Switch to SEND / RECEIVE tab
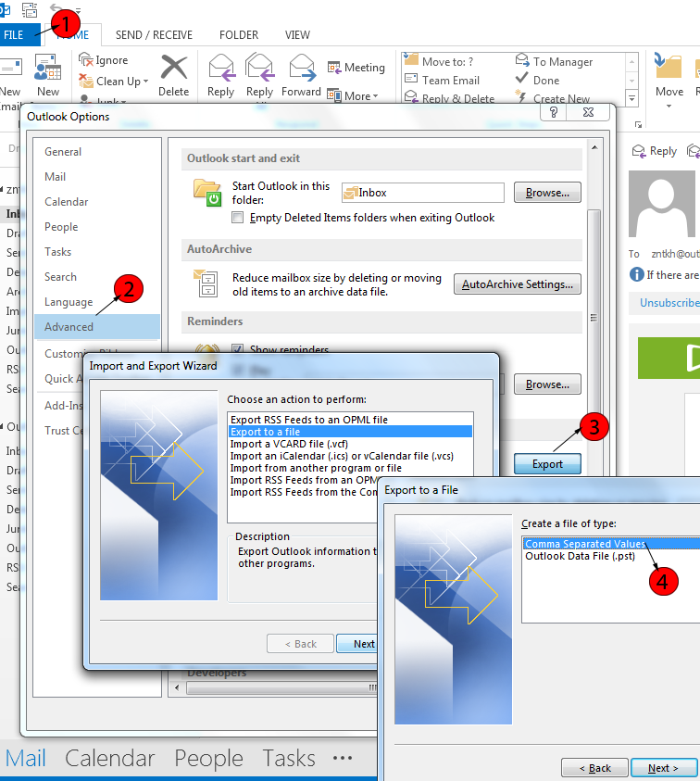The image size is (700, 781). click(x=154, y=35)
